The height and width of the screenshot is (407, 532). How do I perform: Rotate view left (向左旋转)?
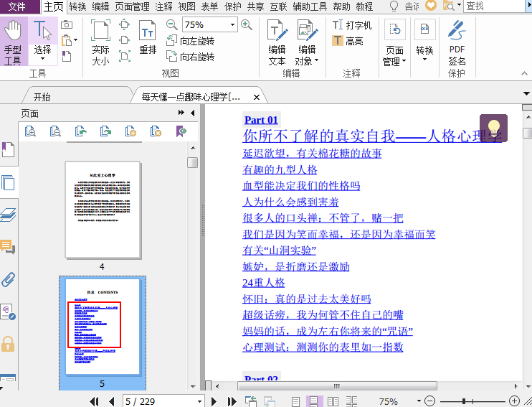(190, 41)
